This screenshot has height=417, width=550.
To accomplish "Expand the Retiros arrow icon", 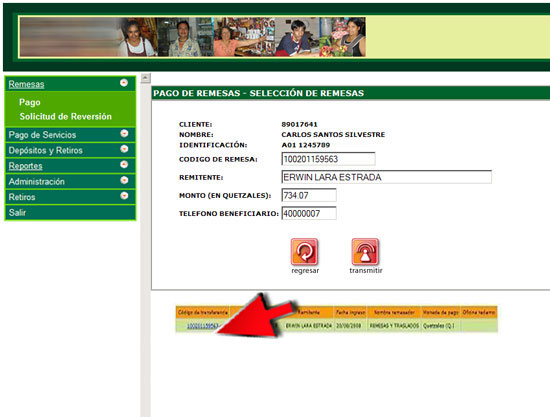I will click(124, 196).
